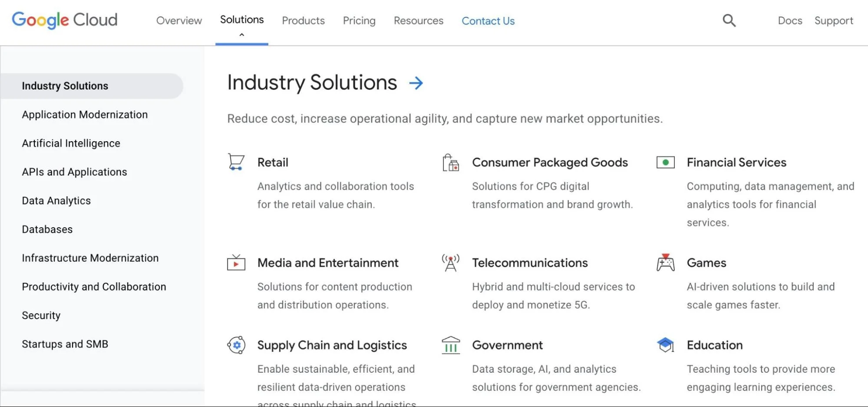
Task: Collapse the Solutions menu chevron
Action: pos(242,35)
